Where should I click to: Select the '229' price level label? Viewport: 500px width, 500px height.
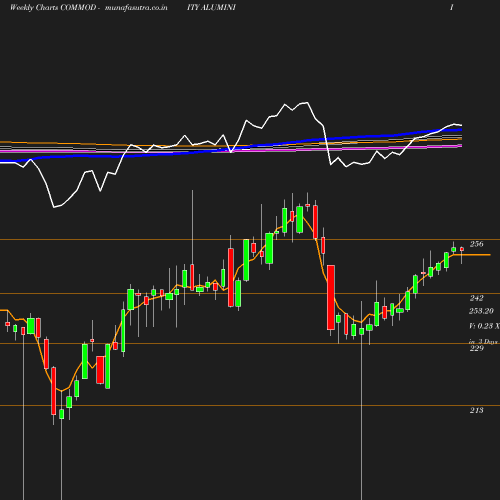(x=476, y=348)
